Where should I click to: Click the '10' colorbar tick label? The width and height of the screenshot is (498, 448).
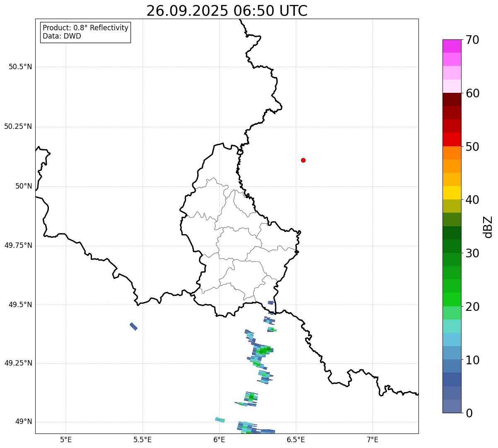coord(472,360)
